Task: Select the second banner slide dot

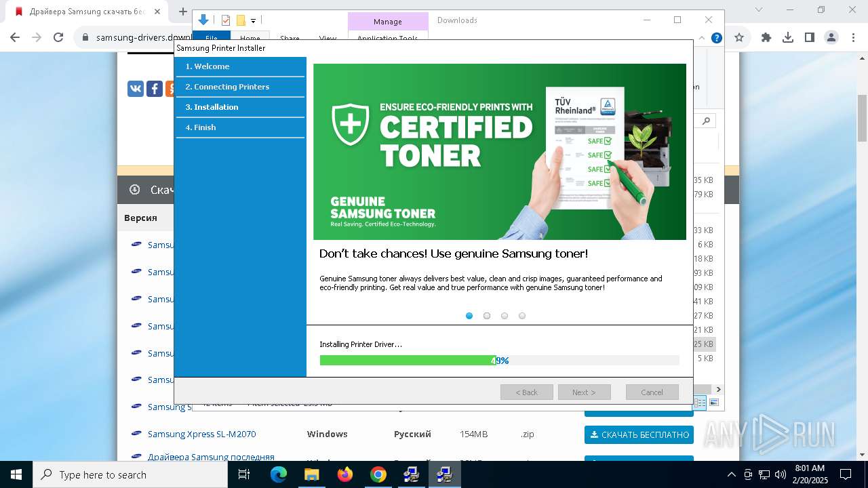Action: point(487,316)
